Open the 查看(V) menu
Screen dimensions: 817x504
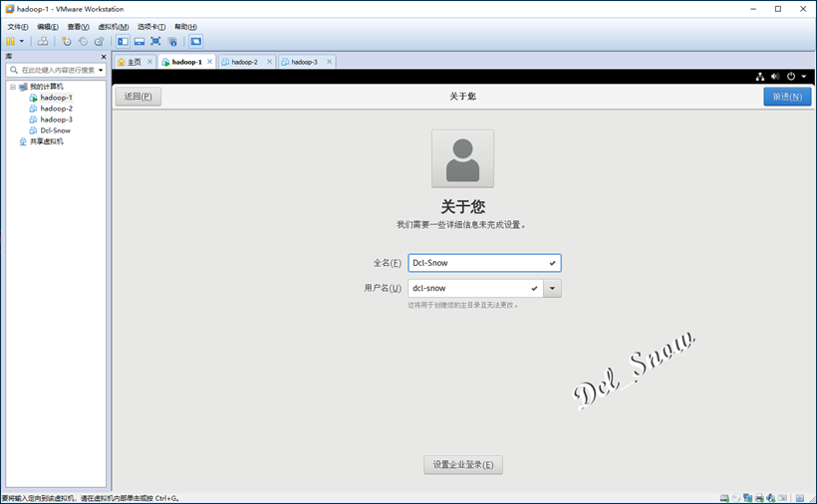click(78, 27)
